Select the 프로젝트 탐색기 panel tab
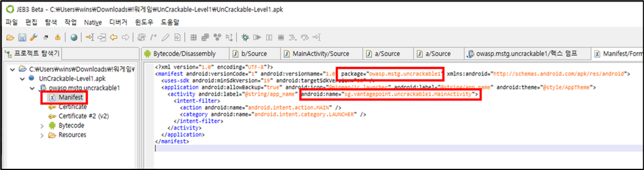This screenshot has width=644, height=170. coord(32,54)
